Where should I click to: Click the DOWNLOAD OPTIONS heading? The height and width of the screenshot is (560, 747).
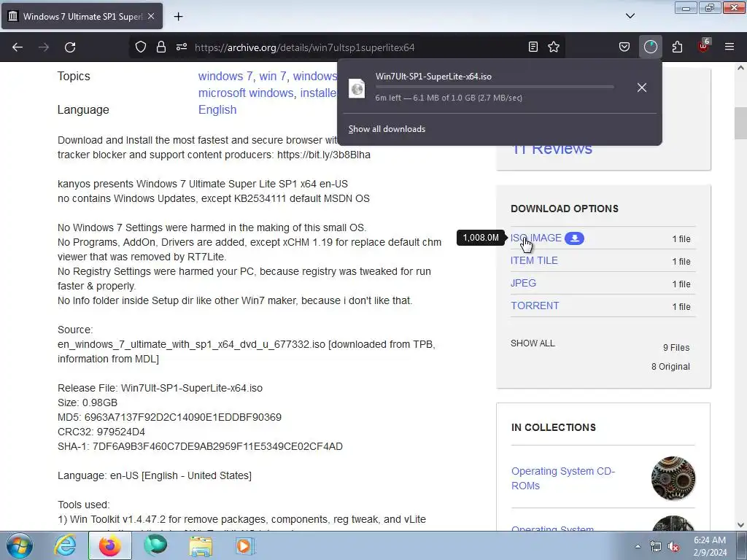pos(565,209)
